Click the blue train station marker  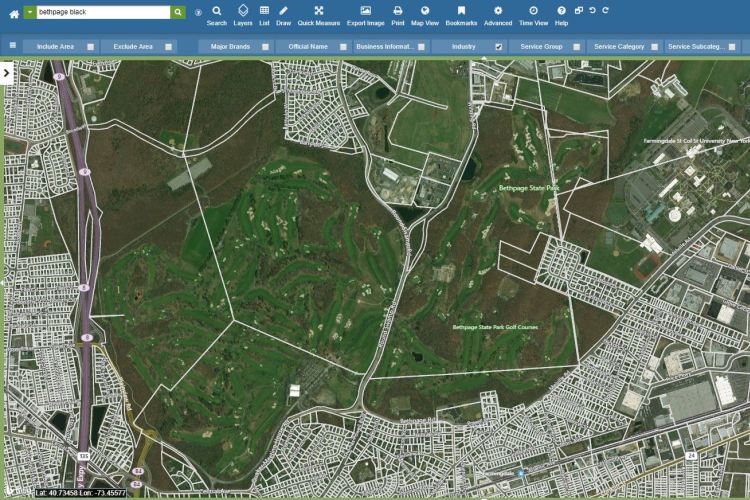tap(520, 473)
